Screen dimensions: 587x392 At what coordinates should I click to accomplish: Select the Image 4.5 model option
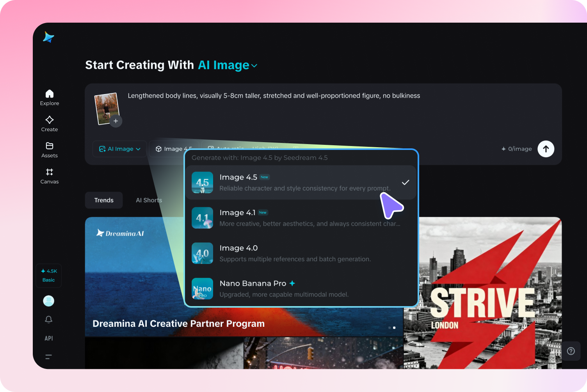tap(301, 182)
